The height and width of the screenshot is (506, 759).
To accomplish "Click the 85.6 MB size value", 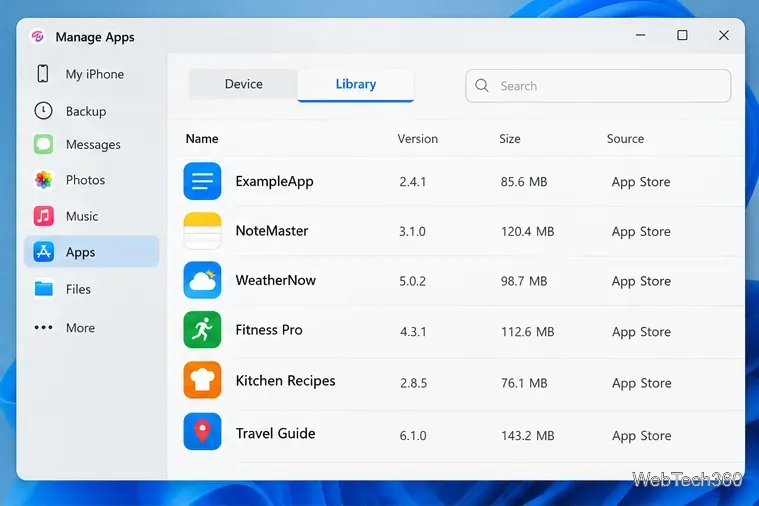I will (x=524, y=182).
